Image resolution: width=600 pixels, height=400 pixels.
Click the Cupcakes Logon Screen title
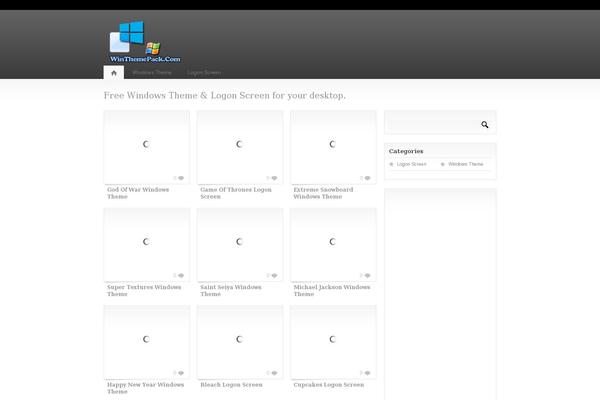[329, 385]
